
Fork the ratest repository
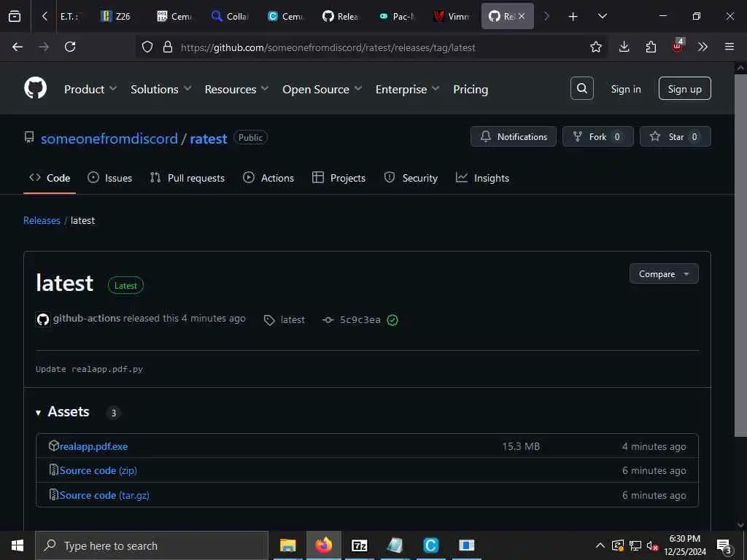(x=598, y=136)
